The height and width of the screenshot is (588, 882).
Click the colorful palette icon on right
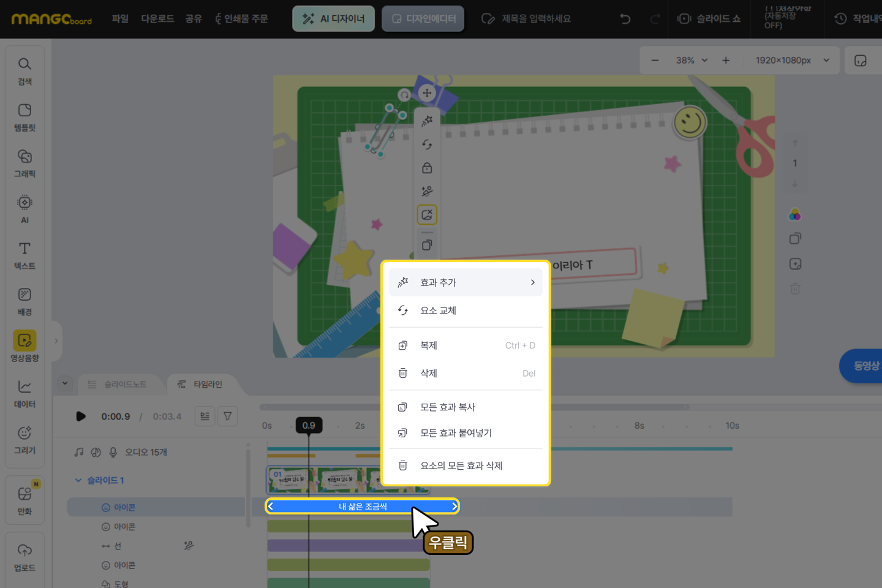[795, 214]
